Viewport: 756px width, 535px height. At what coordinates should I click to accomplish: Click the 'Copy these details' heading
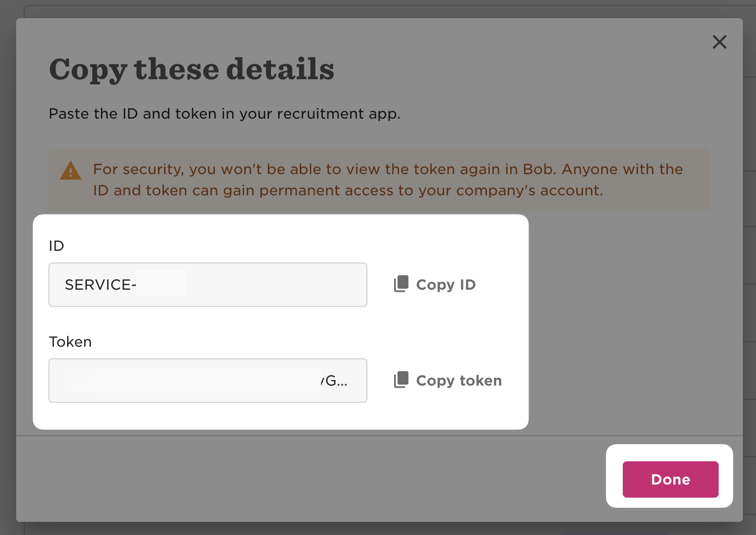(x=192, y=69)
